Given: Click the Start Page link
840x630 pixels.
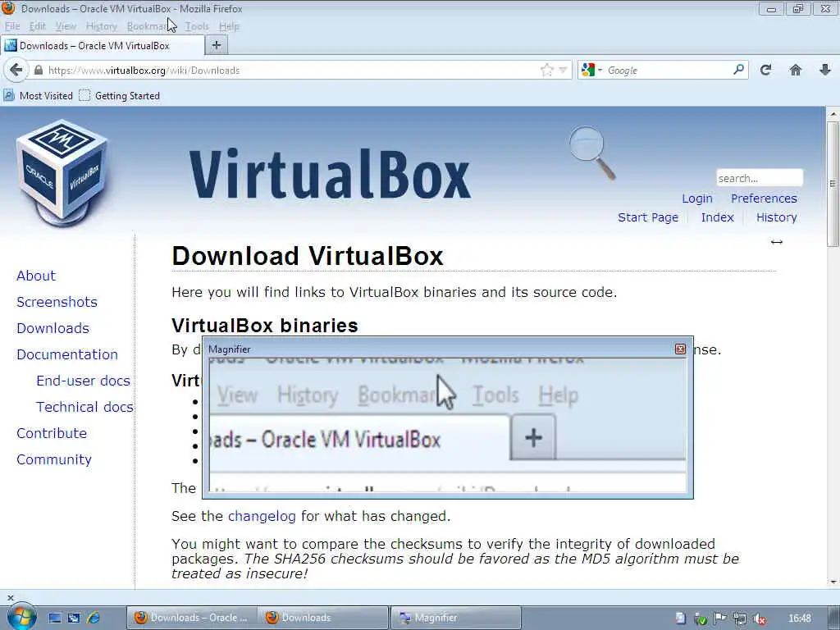Looking at the screenshot, I should coord(648,217).
